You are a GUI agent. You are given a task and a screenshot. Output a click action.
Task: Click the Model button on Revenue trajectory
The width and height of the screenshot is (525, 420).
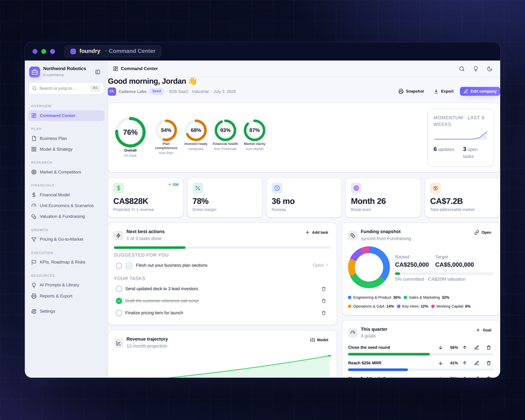319,340
